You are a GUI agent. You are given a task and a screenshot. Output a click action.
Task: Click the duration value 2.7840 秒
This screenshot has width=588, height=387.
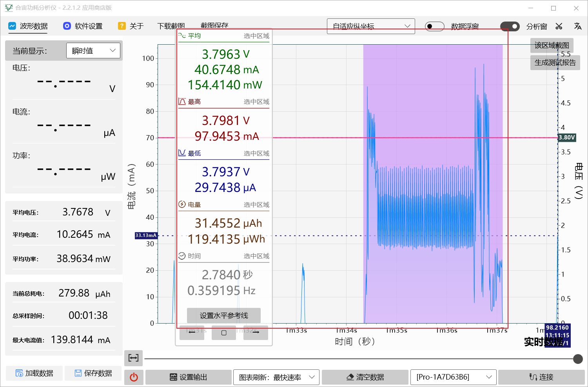pyautogui.click(x=227, y=275)
